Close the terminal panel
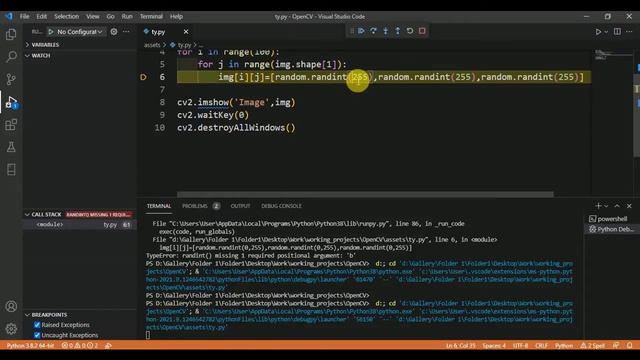This screenshot has height=360, width=640. pos(629,206)
